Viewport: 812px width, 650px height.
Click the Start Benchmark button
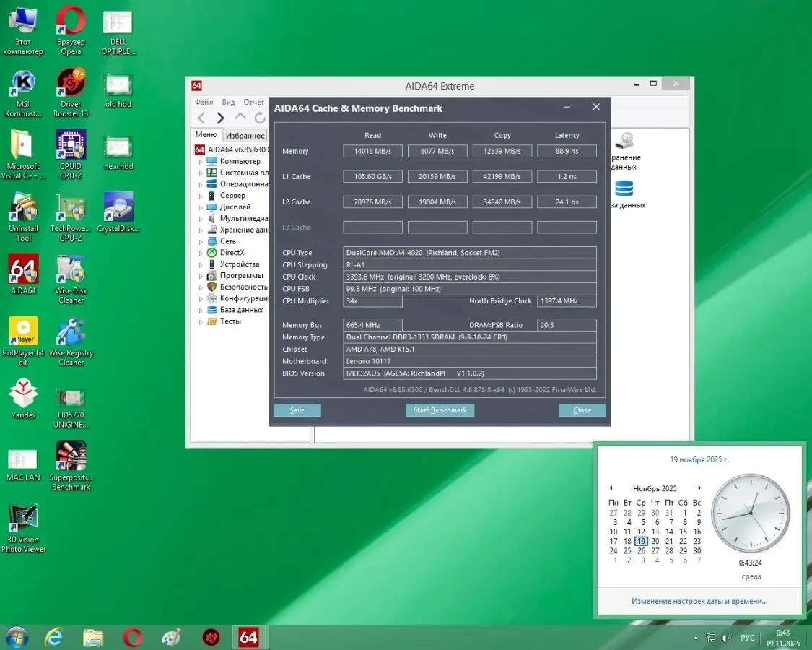(440, 410)
